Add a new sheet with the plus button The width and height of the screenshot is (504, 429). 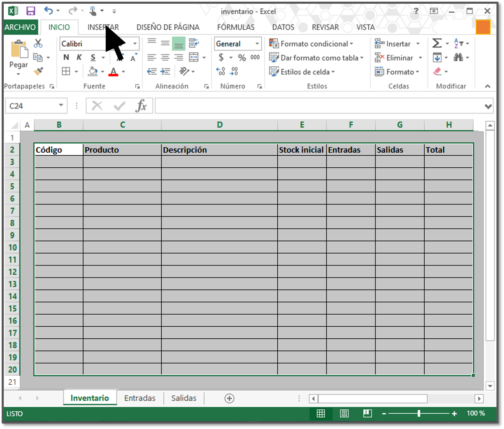coord(229,398)
